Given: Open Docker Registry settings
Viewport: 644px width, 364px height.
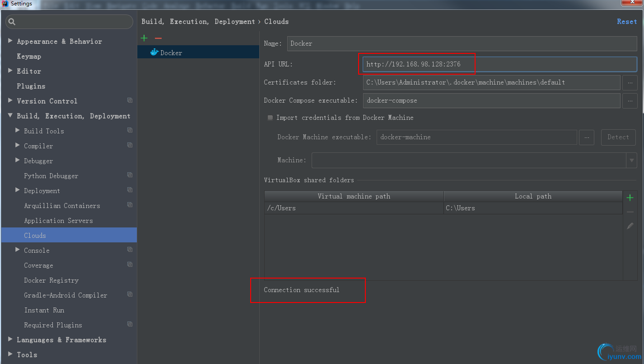Looking at the screenshot, I should pos(51,280).
